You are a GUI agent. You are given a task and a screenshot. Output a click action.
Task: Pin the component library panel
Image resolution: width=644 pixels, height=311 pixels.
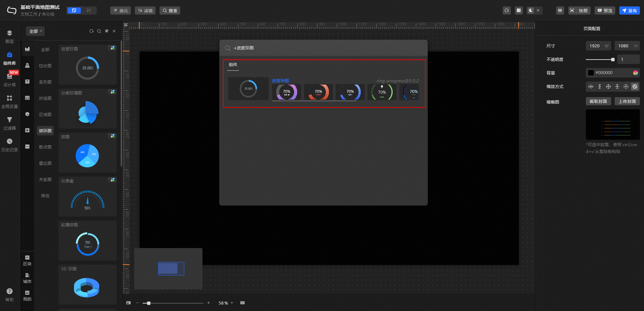tap(107, 31)
